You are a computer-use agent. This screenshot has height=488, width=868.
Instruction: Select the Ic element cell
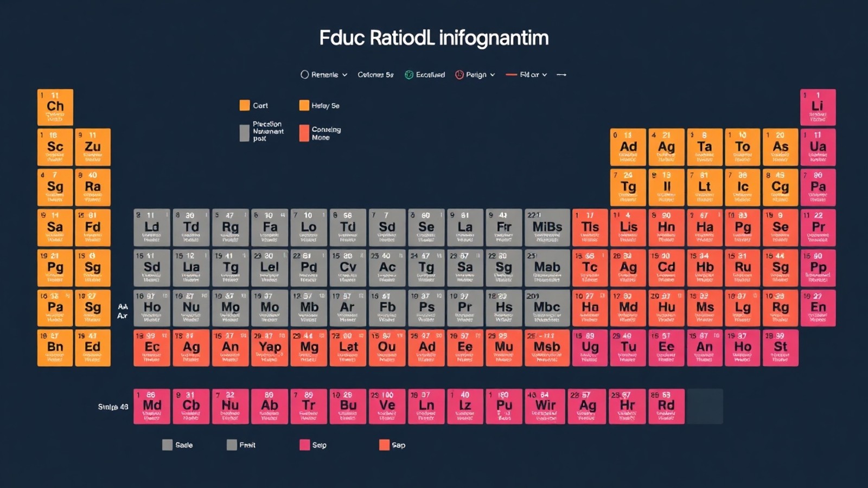tap(743, 187)
